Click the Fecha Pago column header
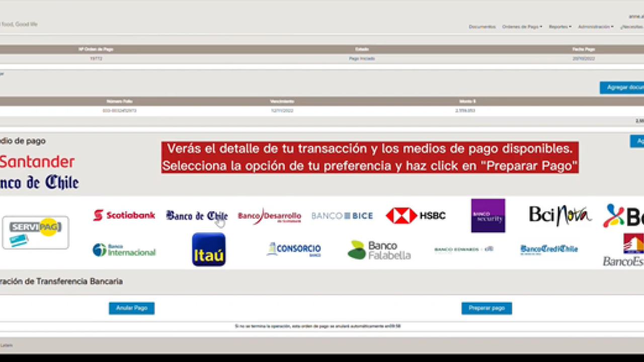 click(x=584, y=49)
